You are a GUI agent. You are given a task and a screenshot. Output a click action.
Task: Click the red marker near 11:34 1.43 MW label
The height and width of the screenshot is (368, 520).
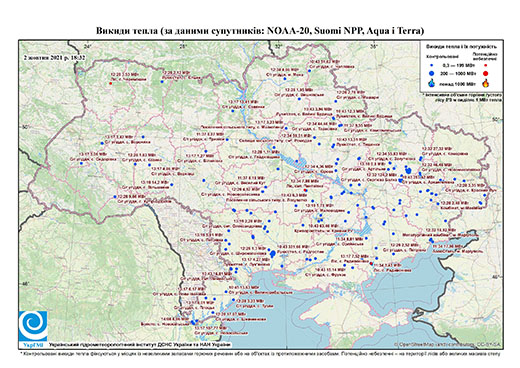[372, 263]
